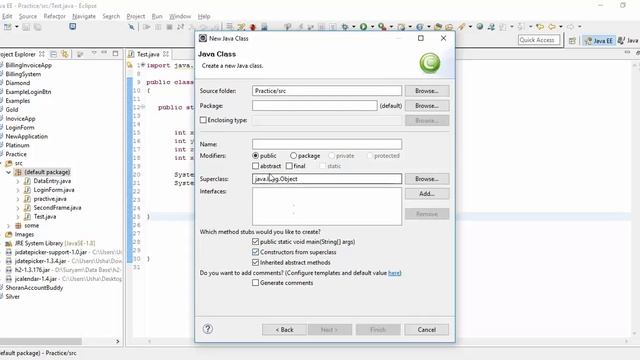Select the public modifier radio button
The height and width of the screenshot is (360, 640).
pyautogui.click(x=256, y=156)
